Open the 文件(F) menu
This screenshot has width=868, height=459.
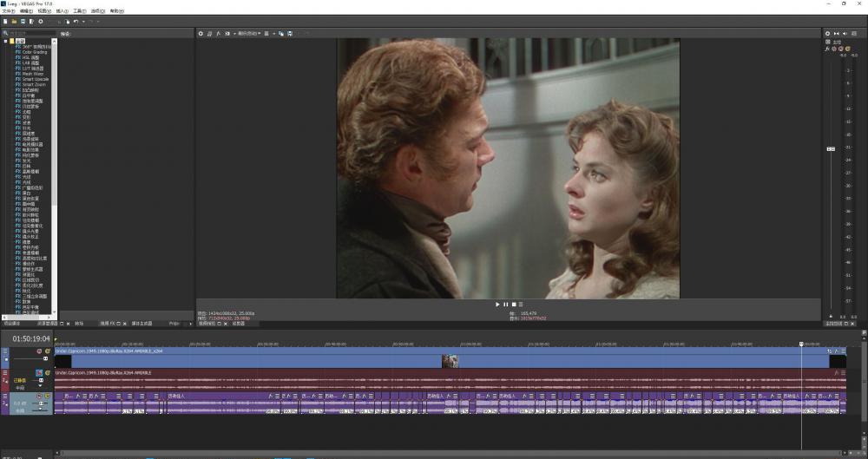(x=9, y=11)
